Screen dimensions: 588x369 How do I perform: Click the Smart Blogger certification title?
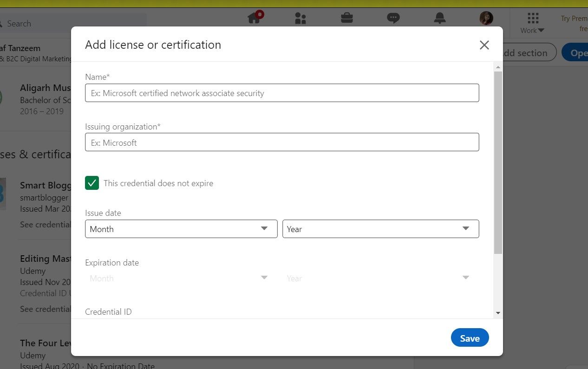click(46, 185)
